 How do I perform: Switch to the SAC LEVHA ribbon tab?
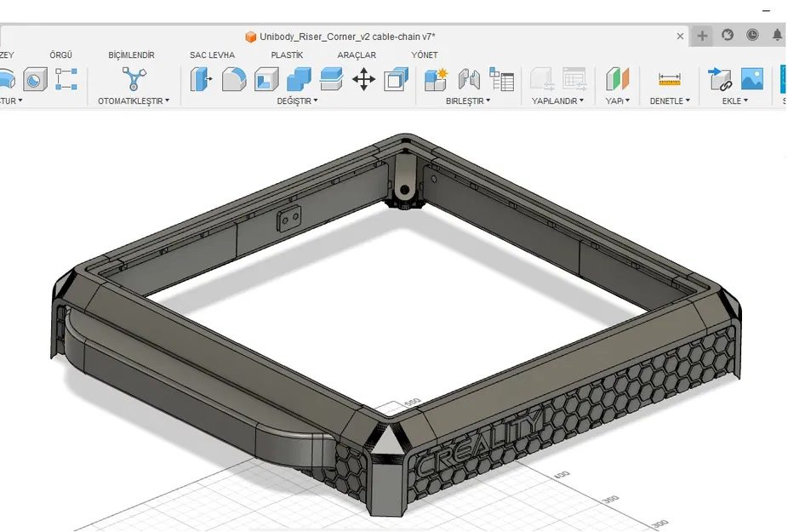(212, 54)
